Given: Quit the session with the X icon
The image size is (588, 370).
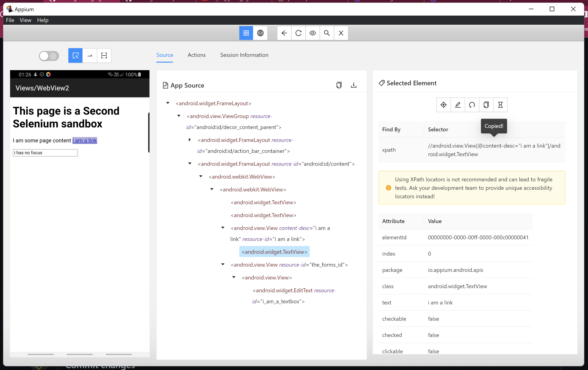Looking at the screenshot, I should pyautogui.click(x=341, y=33).
